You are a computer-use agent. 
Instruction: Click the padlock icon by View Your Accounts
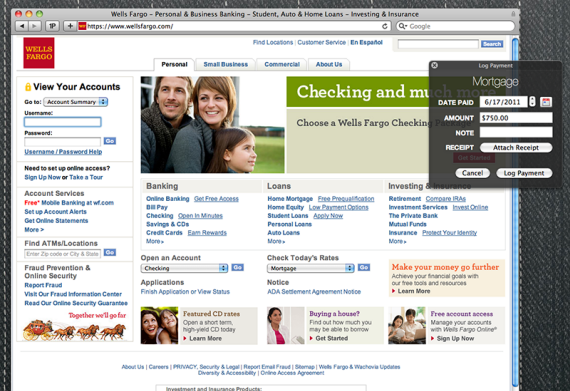[28, 87]
